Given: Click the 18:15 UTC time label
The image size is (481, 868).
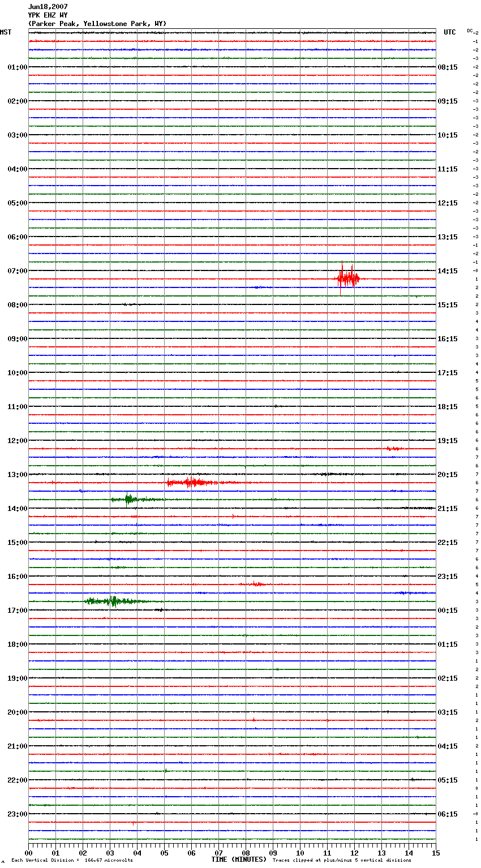Looking at the screenshot, I should click(448, 407).
